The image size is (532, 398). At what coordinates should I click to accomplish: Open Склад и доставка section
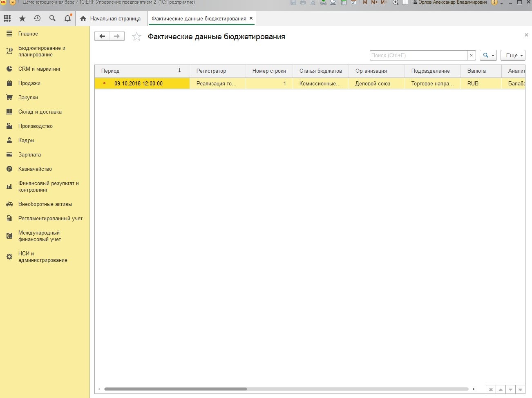[x=45, y=112]
